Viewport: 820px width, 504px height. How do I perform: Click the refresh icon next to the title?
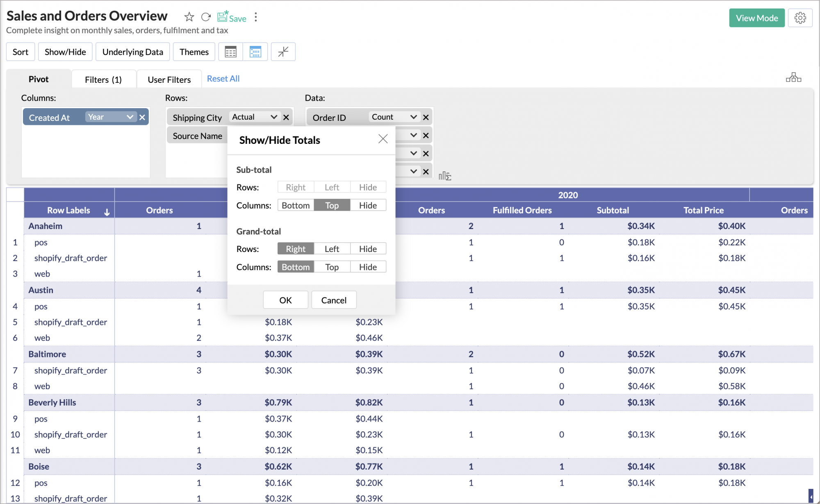pos(206,17)
